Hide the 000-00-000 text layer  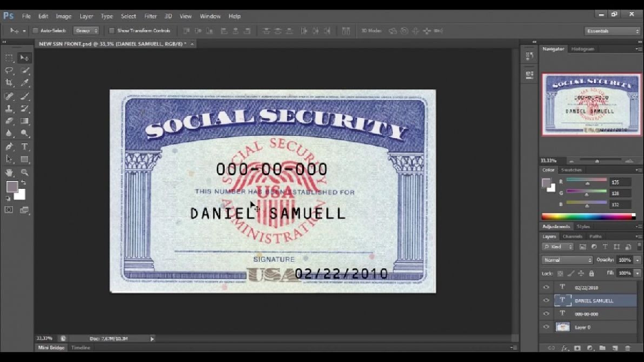pos(546,313)
